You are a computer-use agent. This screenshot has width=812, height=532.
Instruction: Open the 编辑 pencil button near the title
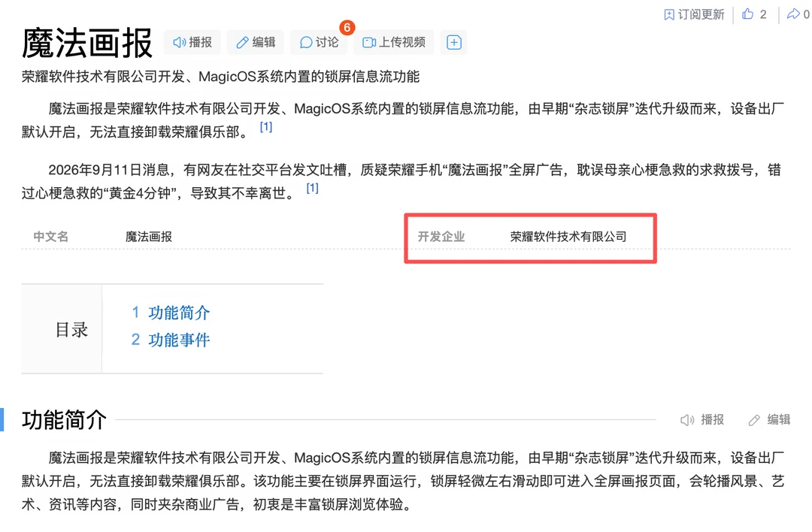256,42
